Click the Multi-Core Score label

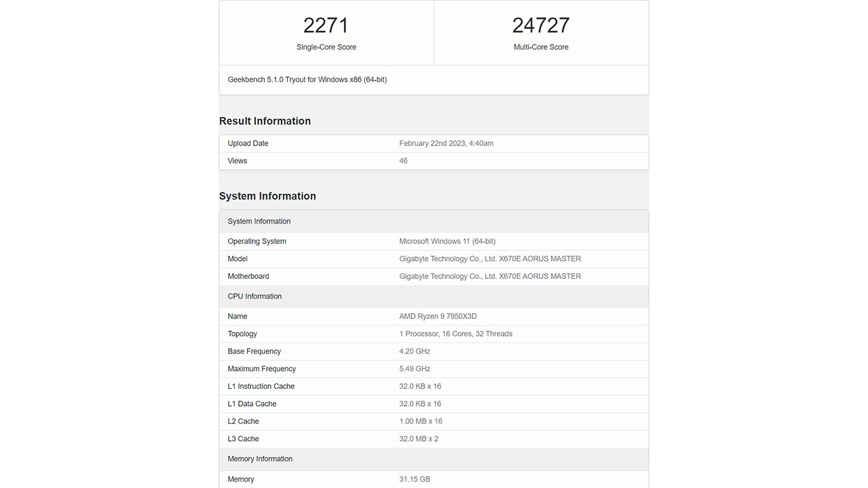[x=541, y=47]
